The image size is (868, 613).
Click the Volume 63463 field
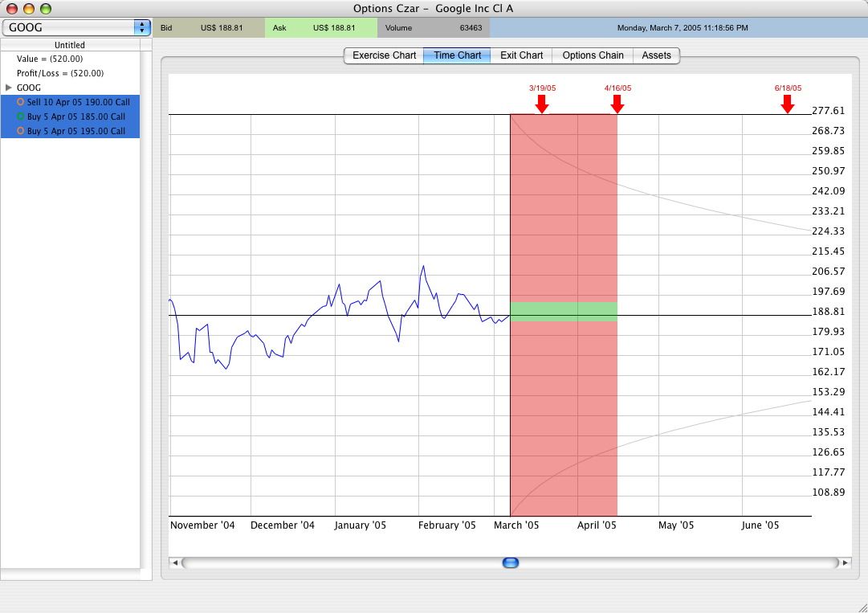coord(434,27)
